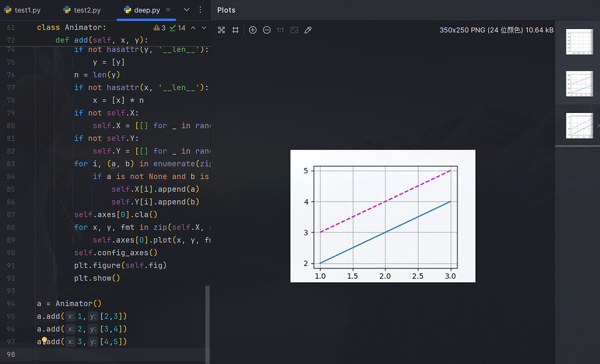Image resolution: width=600 pixels, height=364 pixels.
Task: Open the editor tabs list dropdown
Action: [187, 10]
